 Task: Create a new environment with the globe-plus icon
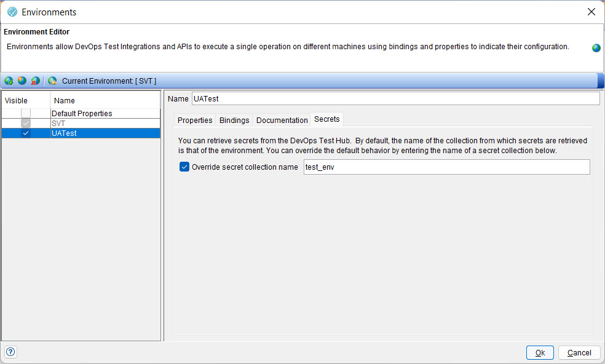coord(9,81)
